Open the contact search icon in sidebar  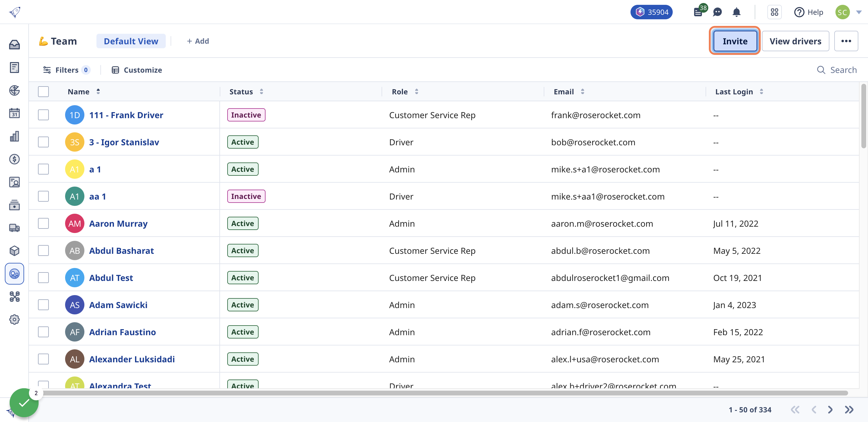(x=14, y=182)
